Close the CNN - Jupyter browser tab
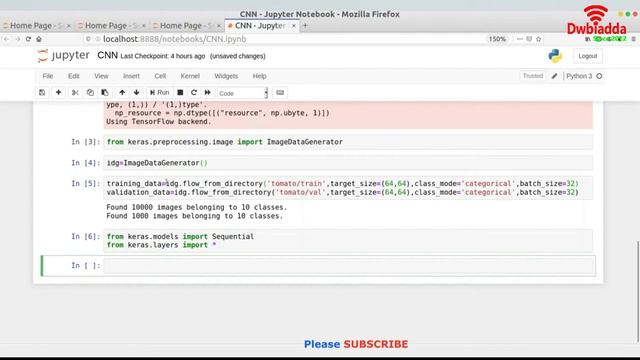Image resolution: width=640 pixels, height=360 pixels. click(293, 25)
